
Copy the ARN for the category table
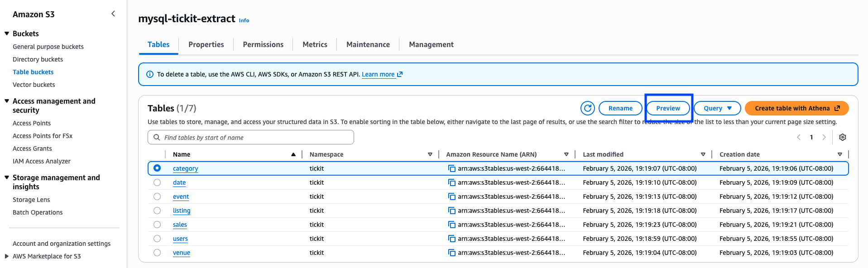click(x=451, y=168)
